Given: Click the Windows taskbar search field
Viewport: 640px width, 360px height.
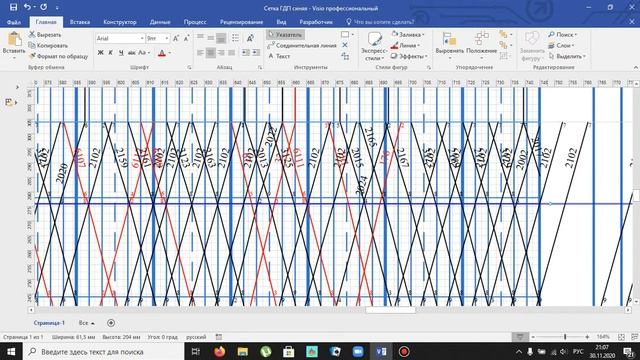Looking at the screenshot, I should click(x=103, y=351).
